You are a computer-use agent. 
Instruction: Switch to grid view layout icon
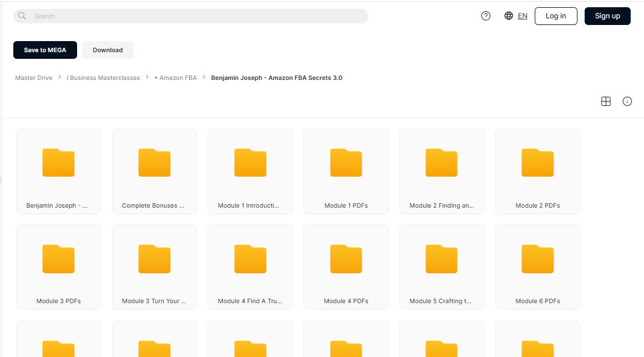click(x=606, y=101)
